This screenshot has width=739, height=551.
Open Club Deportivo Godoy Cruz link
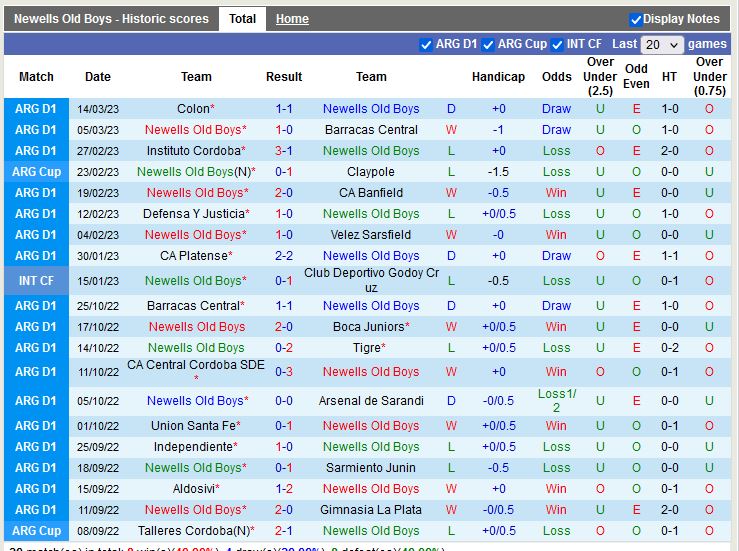pos(371,280)
